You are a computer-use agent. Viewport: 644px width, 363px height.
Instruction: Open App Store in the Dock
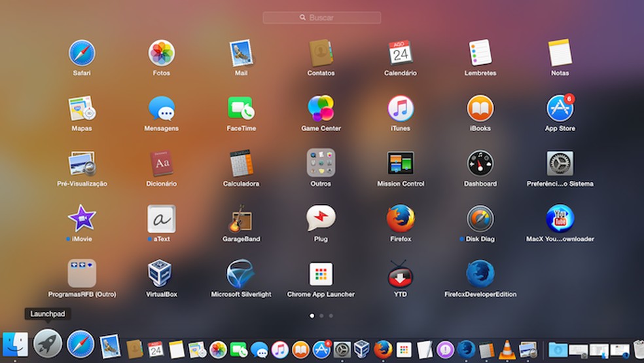321,350
